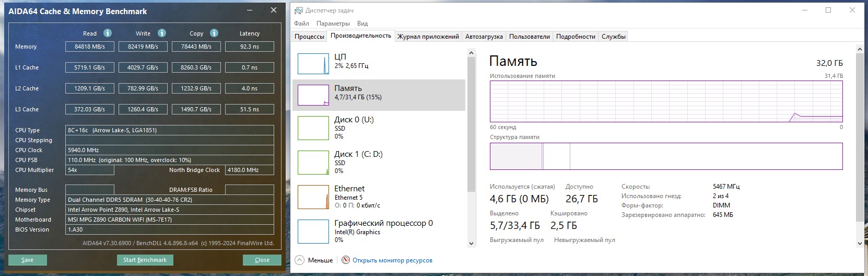The image size is (868, 276).
Task: Switch to the Автозагрузка tab
Action: click(484, 37)
